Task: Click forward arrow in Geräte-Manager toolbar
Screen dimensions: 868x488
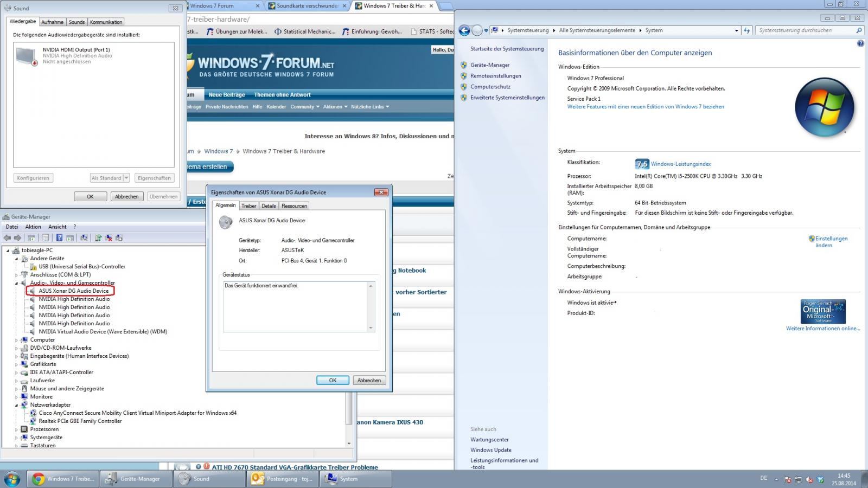Action: pyautogui.click(x=17, y=237)
